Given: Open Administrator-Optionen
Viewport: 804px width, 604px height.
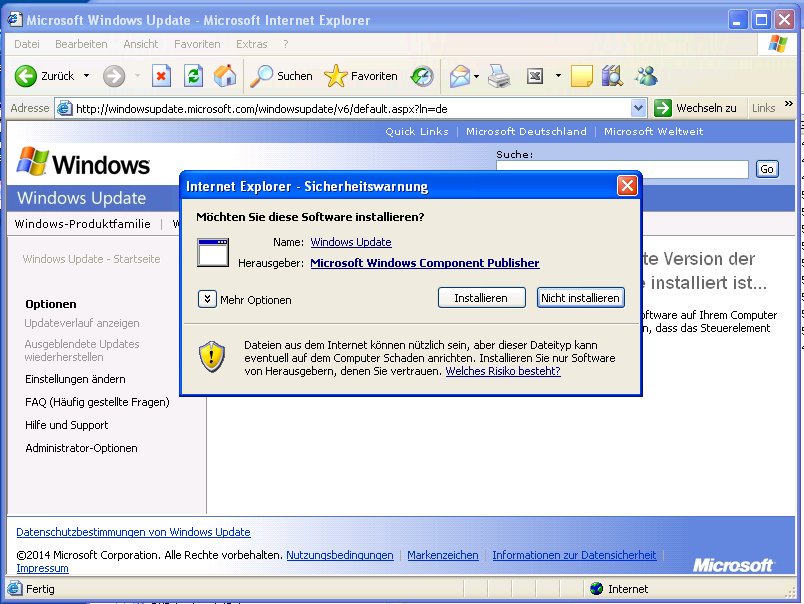Looking at the screenshot, I should (82, 448).
